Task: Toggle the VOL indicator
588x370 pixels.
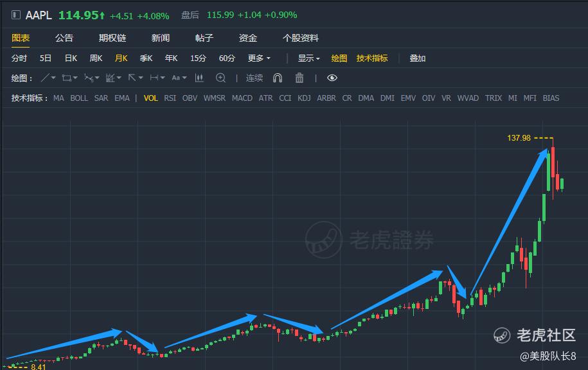Action: coord(151,98)
